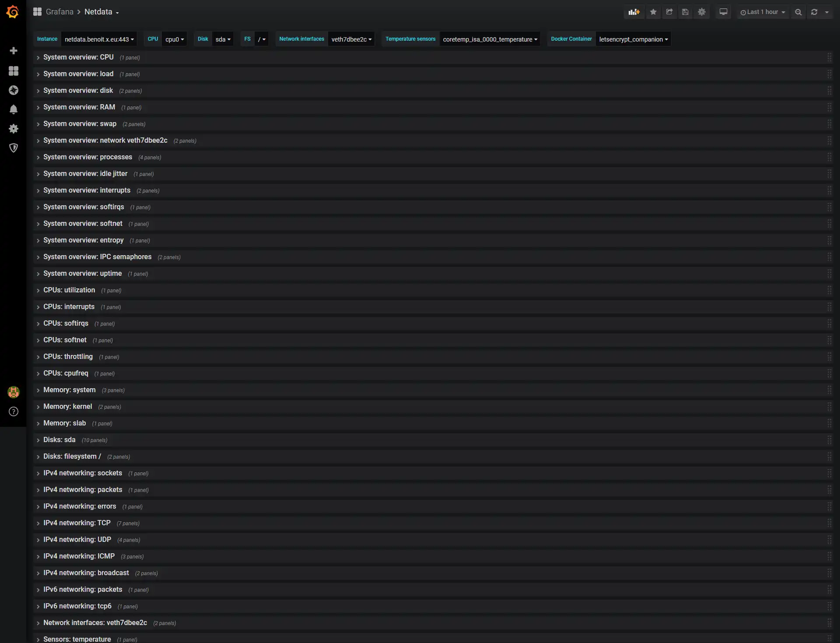Expand the Memory: system row
Screen dimensions: 840x643
(69, 390)
